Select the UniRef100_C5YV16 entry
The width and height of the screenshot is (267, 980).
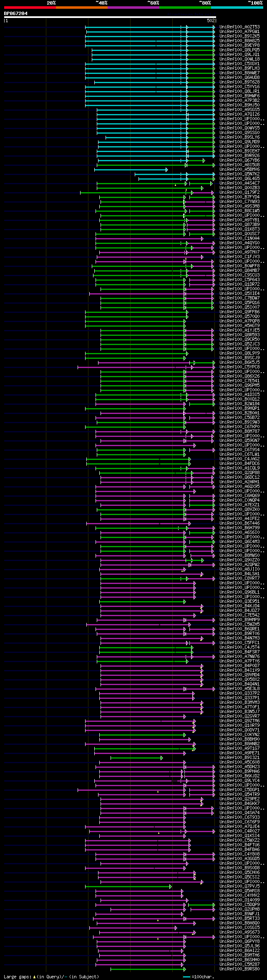click(239, 86)
